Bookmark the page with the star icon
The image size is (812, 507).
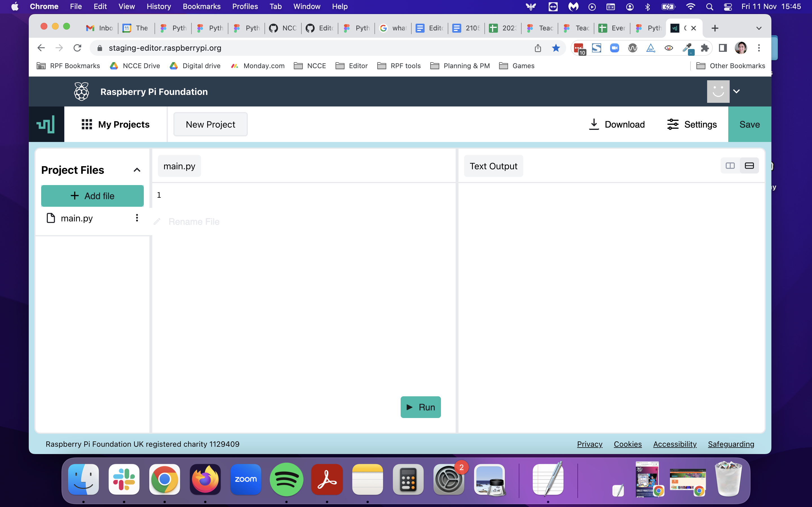pyautogui.click(x=556, y=48)
